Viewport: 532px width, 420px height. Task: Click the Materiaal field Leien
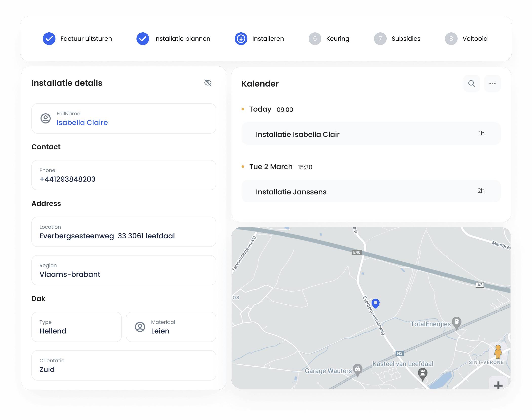coord(171,327)
